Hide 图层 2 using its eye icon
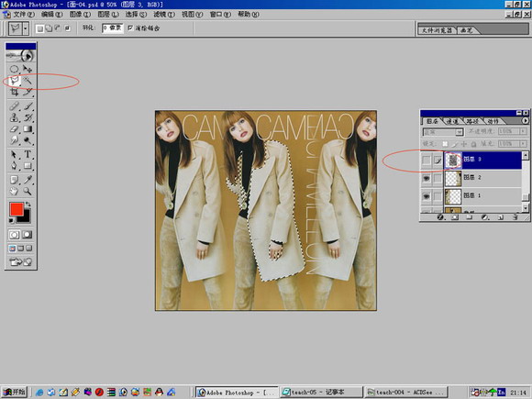532x399 pixels. [x=427, y=178]
